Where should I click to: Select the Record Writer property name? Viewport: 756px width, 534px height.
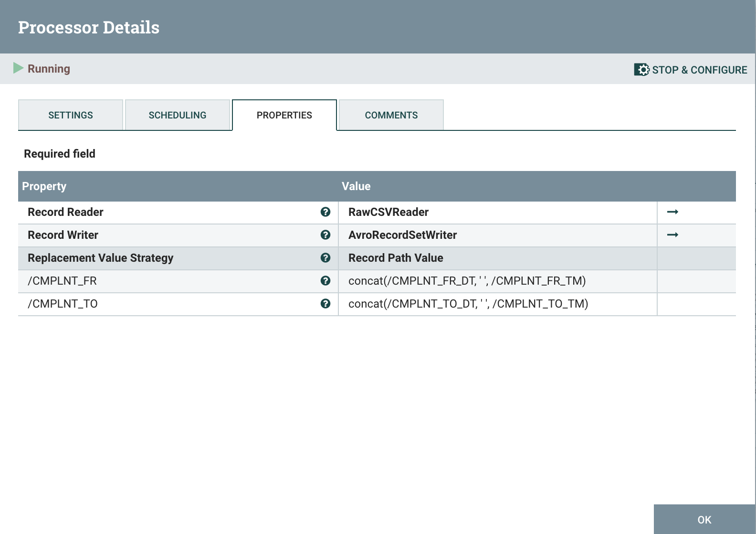[63, 235]
